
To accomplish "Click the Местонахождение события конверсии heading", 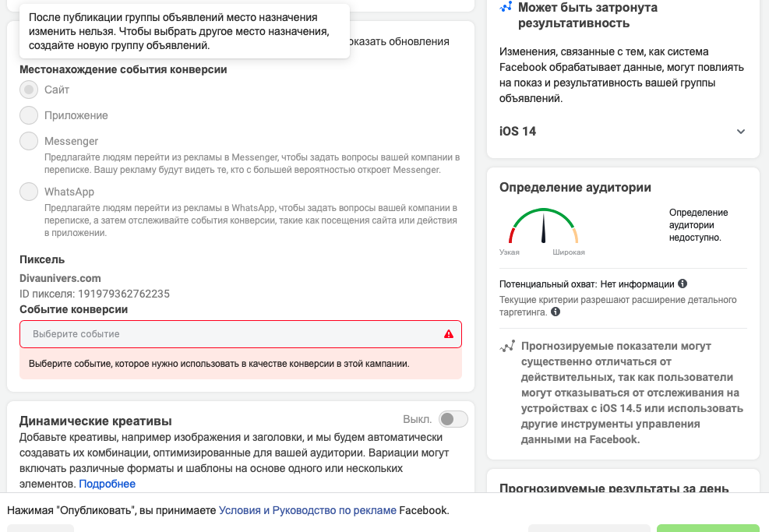I will (123, 69).
